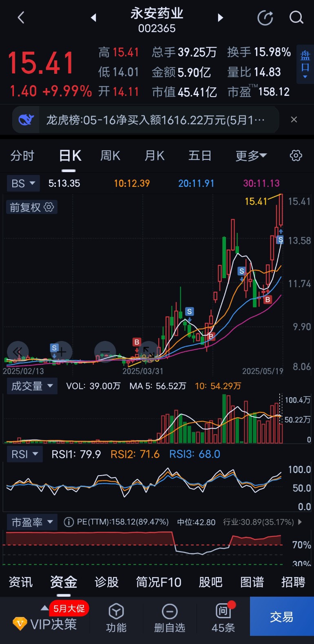
Task: Open the 诊股 stock diagnosis tab
Action: tap(106, 582)
